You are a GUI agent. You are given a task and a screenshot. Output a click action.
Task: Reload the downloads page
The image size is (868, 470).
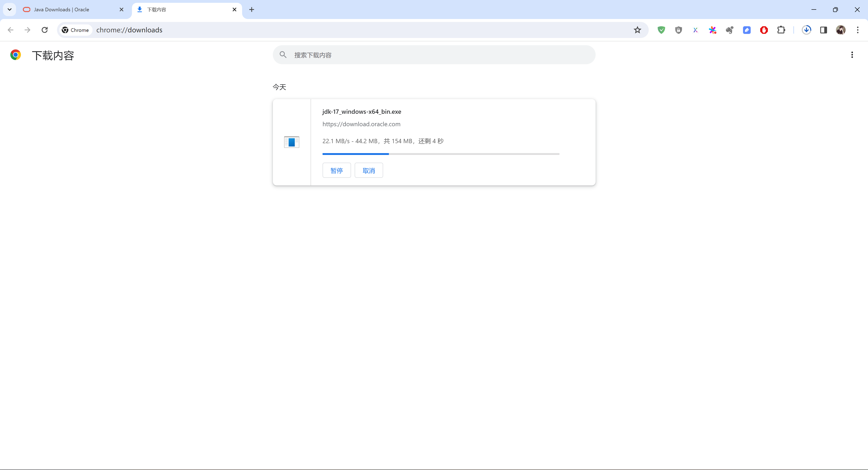[x=45, y=30]
